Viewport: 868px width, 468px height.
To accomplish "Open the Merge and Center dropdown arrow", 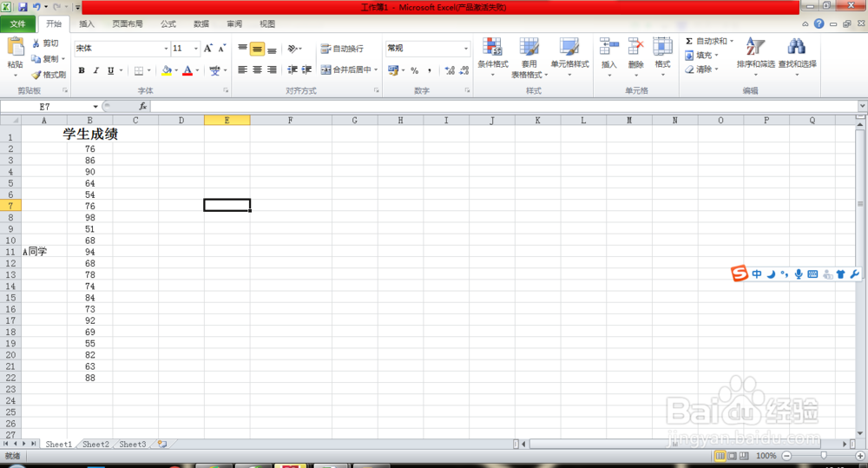I will [376, 69].
